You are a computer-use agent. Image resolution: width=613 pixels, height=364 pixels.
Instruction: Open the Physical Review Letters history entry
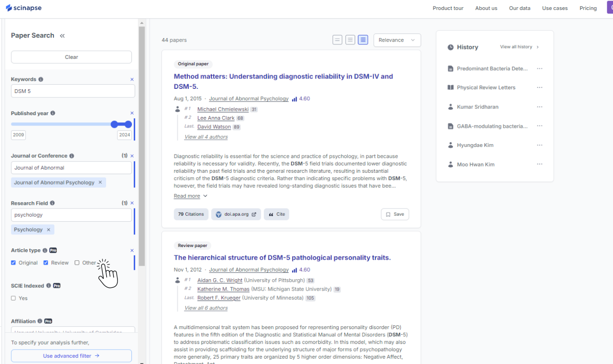tap(486, 87)
